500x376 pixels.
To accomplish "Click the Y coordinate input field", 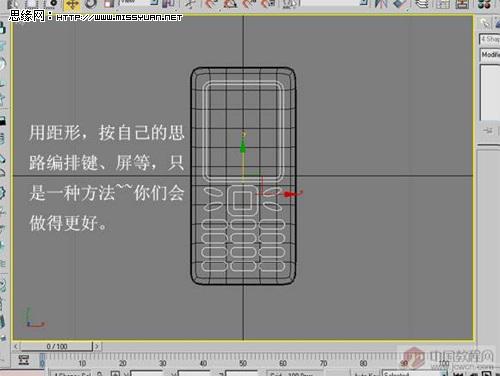I will tap(194, 373).
